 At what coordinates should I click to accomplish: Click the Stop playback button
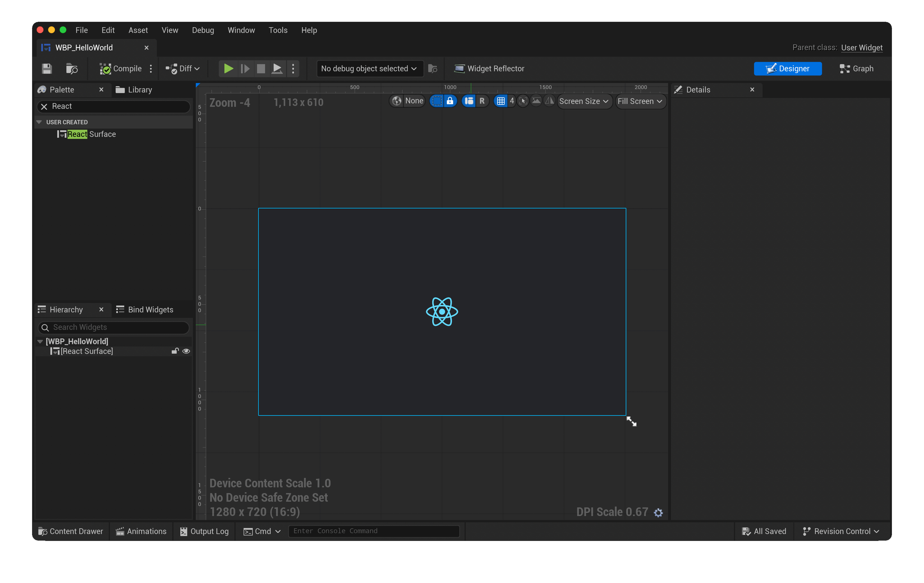(x=261, y=68)
